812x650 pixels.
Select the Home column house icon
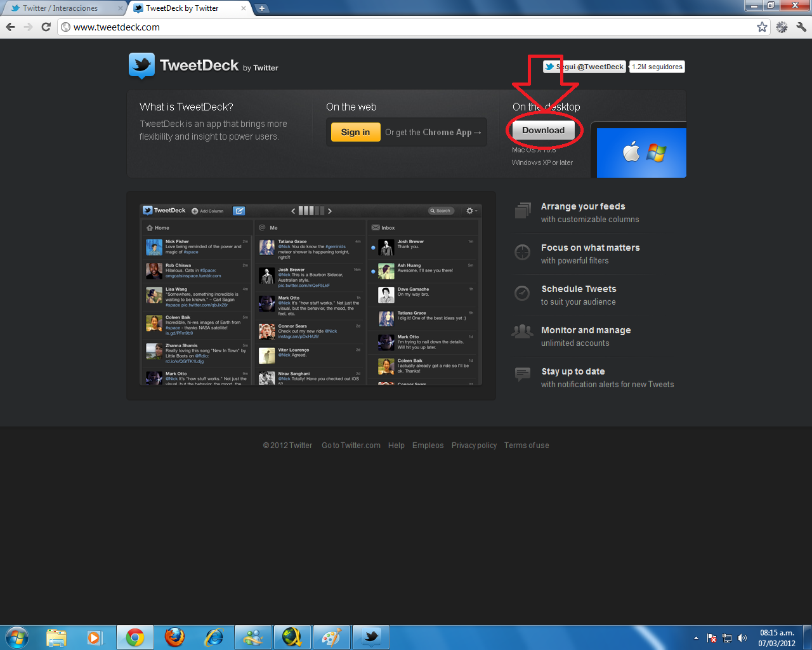tap(150, 227)
